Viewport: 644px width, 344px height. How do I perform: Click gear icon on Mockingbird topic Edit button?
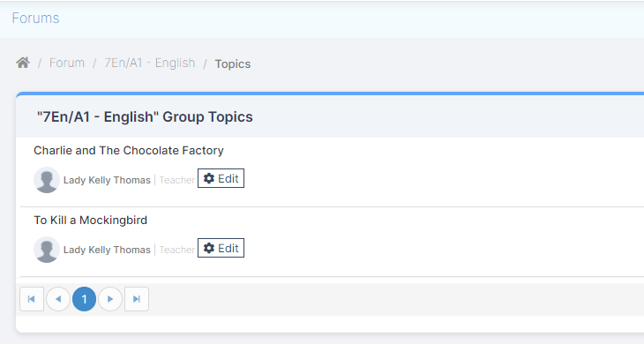[209, 248]
